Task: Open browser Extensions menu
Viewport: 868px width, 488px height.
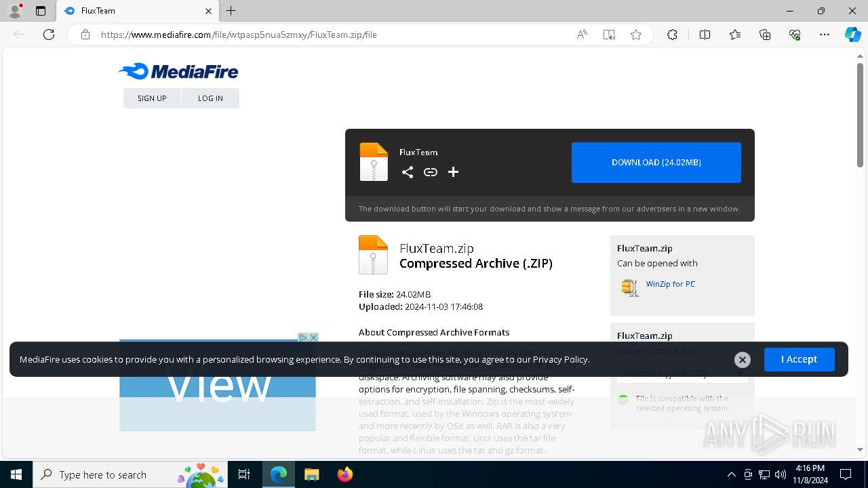Action: [672, 35]
